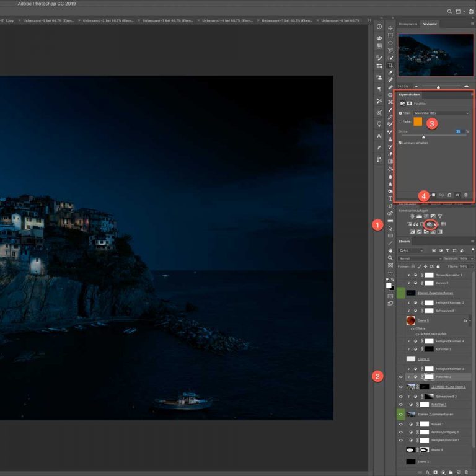Select the Type tool

390,198
